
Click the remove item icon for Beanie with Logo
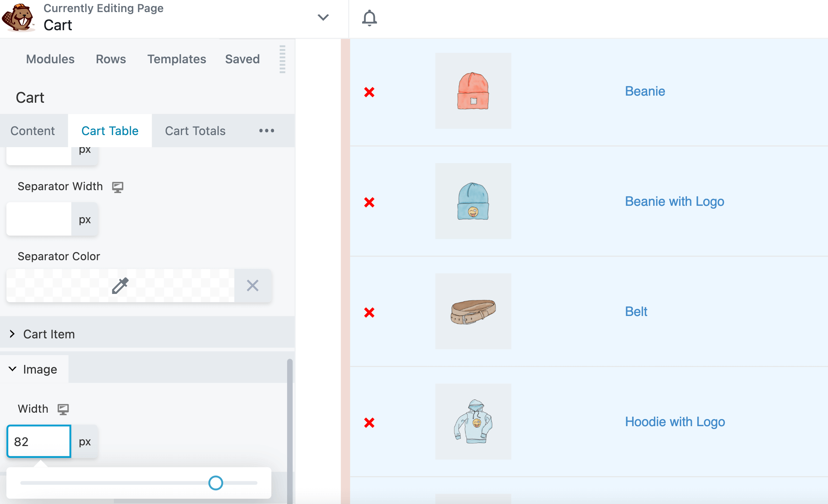pyautogui.click(x=370, y=202)
